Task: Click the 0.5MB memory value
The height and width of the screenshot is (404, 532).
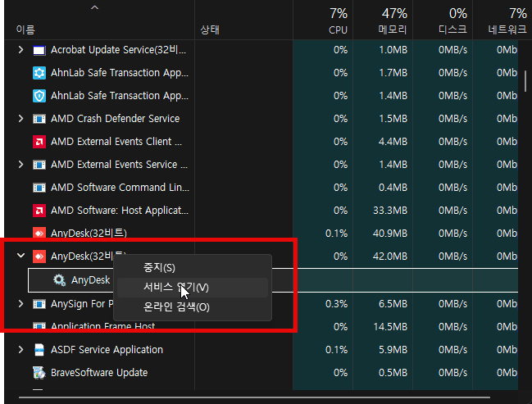Action: (x=393, y=373)
